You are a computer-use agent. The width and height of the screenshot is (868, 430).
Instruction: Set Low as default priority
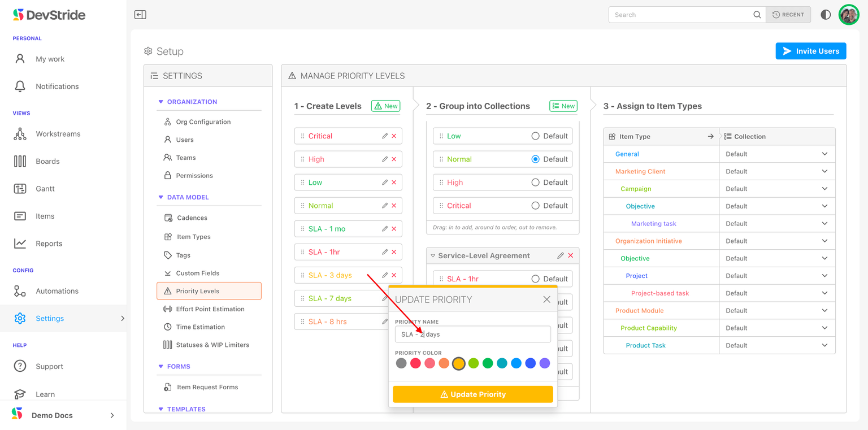point(535,136)
